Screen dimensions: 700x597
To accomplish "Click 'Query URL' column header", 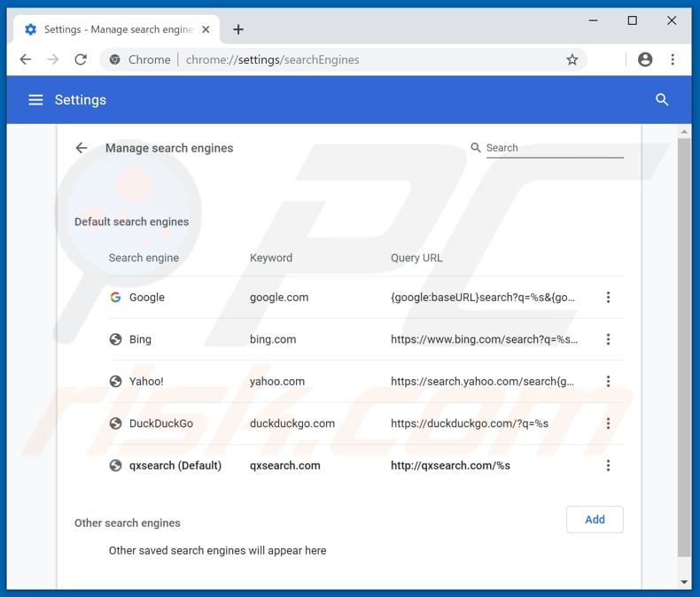I will point(416,258).
